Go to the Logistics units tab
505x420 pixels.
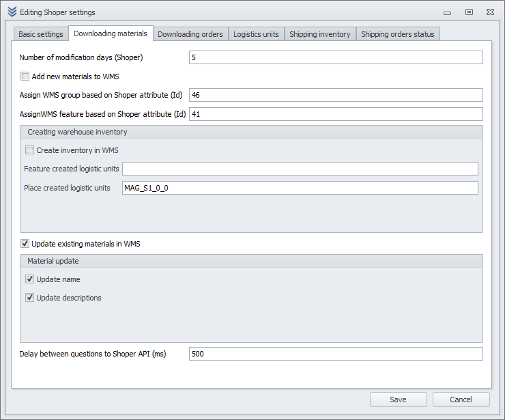(x=256, y=34)
